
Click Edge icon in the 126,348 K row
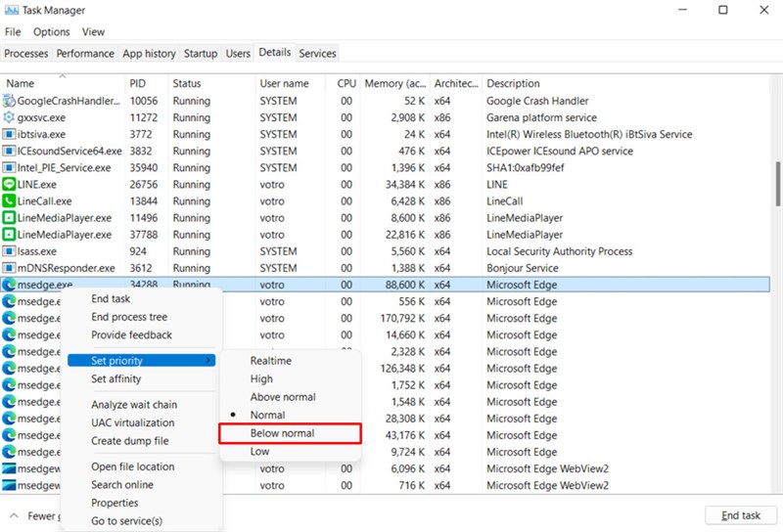[x=9, y=369]
